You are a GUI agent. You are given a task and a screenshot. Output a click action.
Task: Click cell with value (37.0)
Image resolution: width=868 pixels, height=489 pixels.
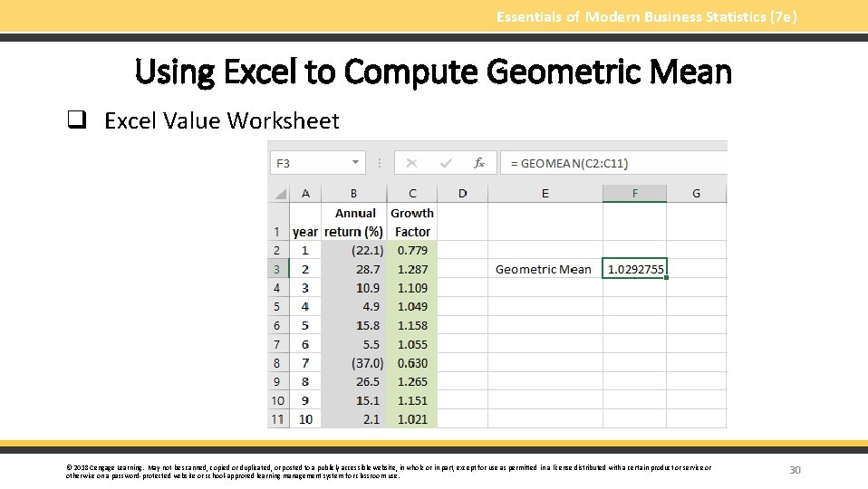[353, 363]
